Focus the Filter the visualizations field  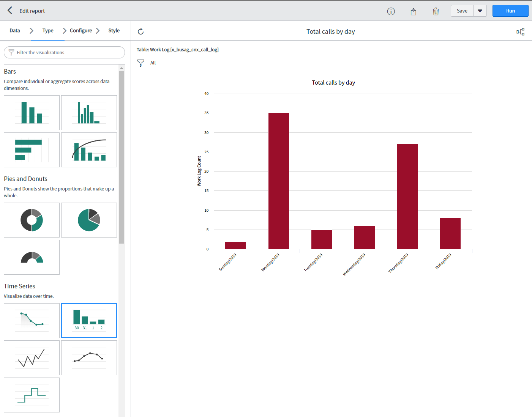coord(65,53)
